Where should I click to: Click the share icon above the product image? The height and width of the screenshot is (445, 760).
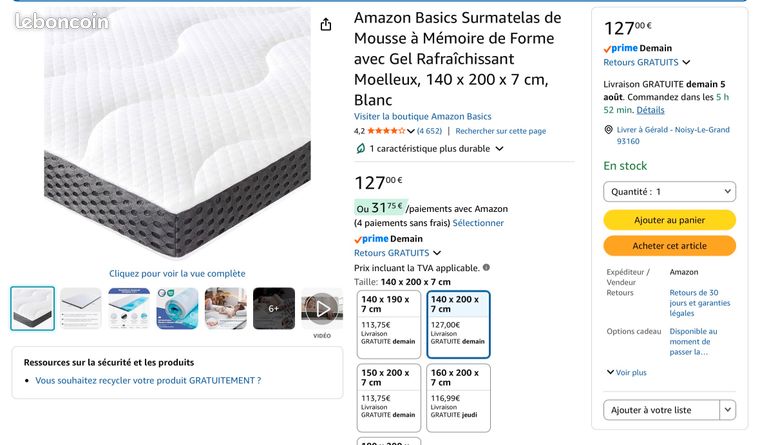pos(326,24)
